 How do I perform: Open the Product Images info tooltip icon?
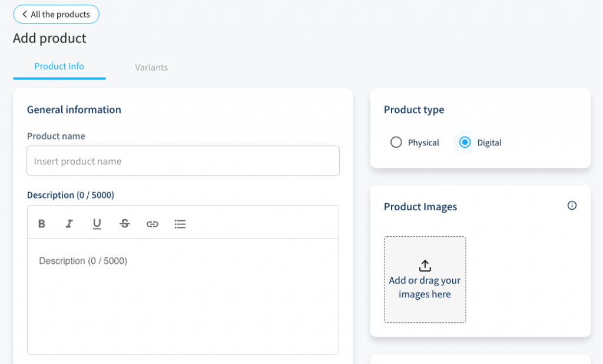pyautogui.click(x=572, y=206)
